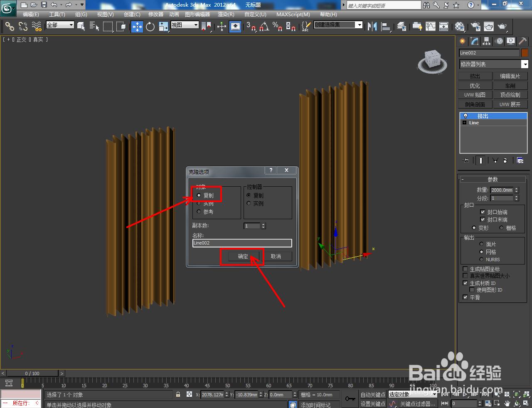The height and width of the screenshot is (408, 532).
Task: Click the Mirror tool icon
Action: click(372, 26)
